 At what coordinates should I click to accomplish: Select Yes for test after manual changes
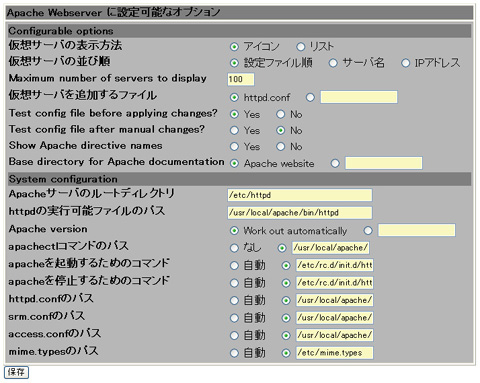tap(234, 130)
